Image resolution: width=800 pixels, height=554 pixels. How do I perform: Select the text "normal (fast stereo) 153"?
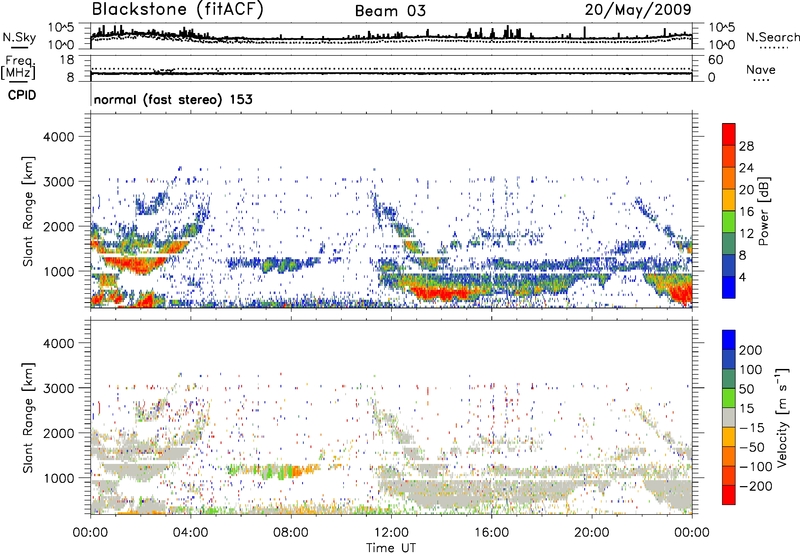(173, 99)
